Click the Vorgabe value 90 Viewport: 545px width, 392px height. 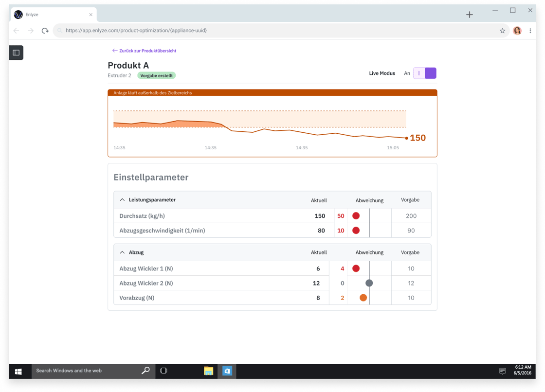tap(411, 231)
